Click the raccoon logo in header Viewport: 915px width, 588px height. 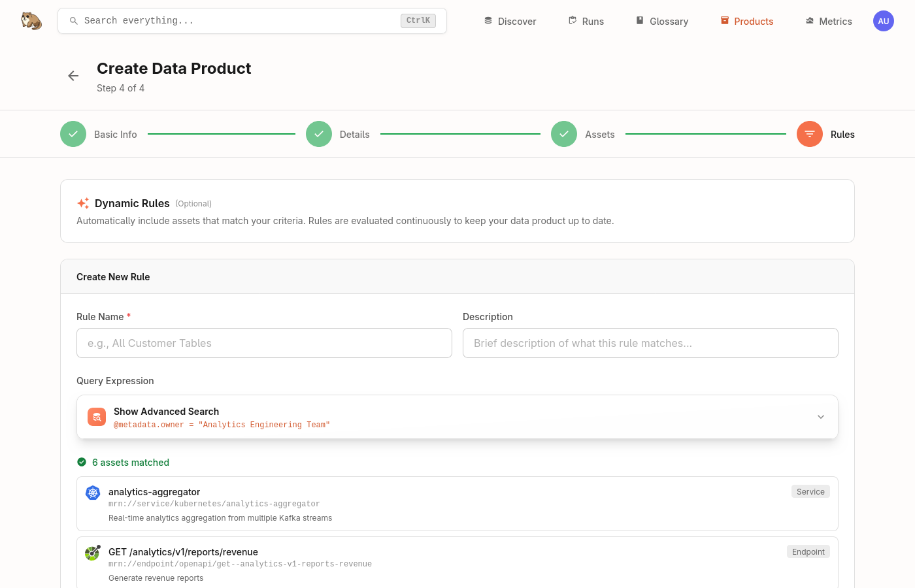[x=31, y=21]
